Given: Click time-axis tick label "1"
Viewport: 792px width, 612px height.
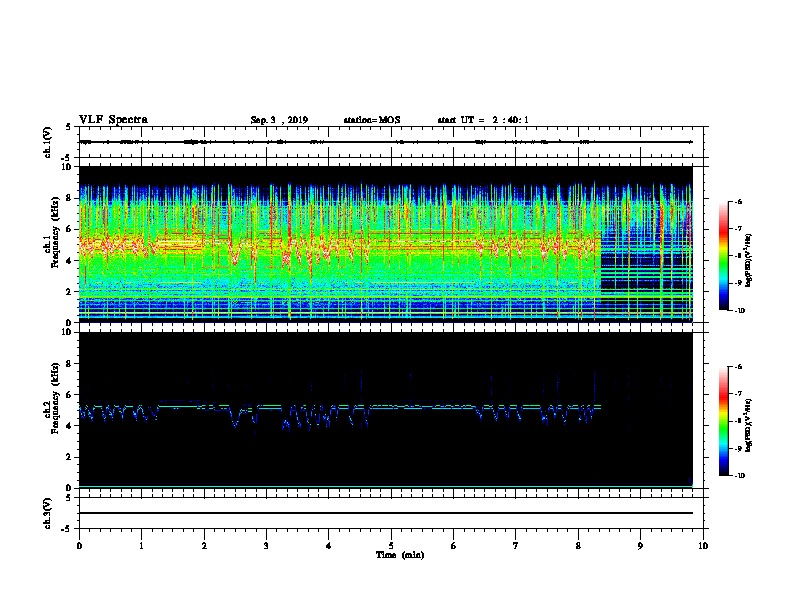Looking at the screenshot, I should [x=141, y=546].
